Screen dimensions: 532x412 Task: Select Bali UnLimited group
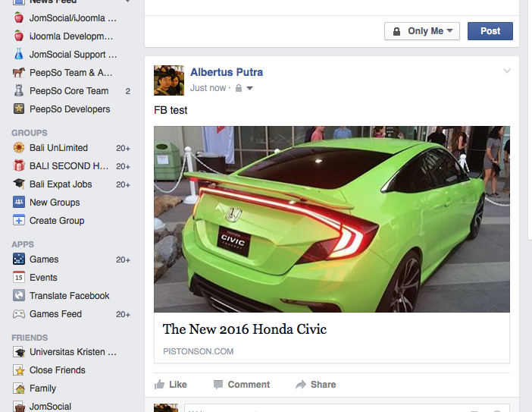tap(58, 148)
